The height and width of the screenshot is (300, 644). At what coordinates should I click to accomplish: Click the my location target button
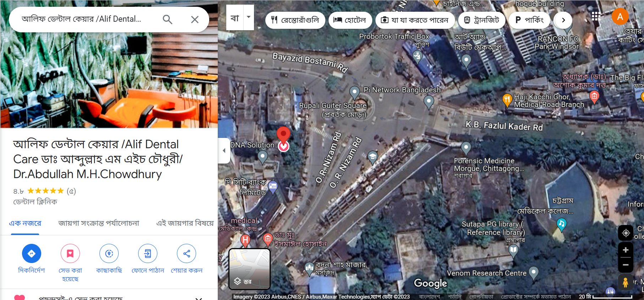tap(626, 233)
